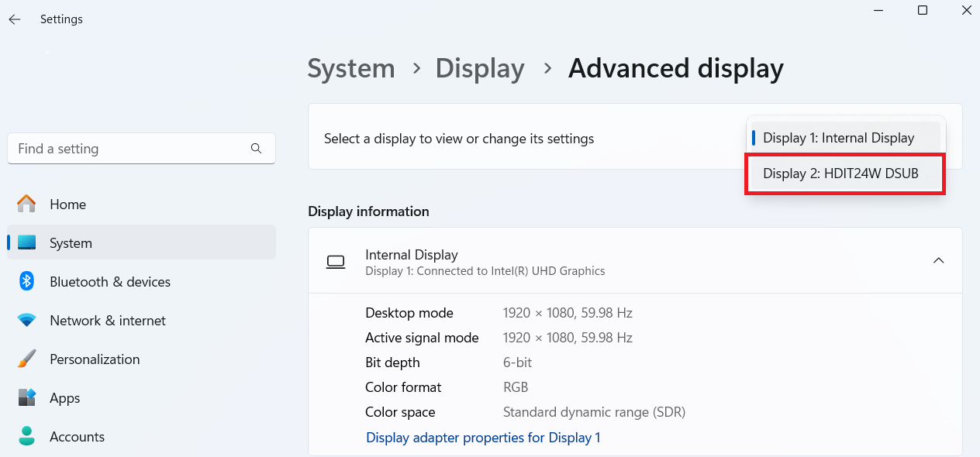Viewport: 980px width, 457px height.
Task: Choose Display 2: HDIT24W DSUB option
Action: click(x=845, y=174)
